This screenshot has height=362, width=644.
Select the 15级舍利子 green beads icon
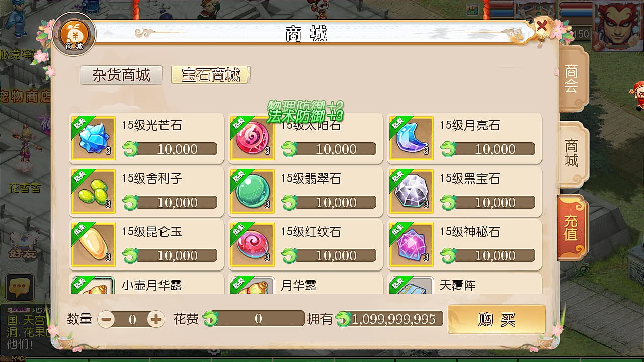pos(94,191)
